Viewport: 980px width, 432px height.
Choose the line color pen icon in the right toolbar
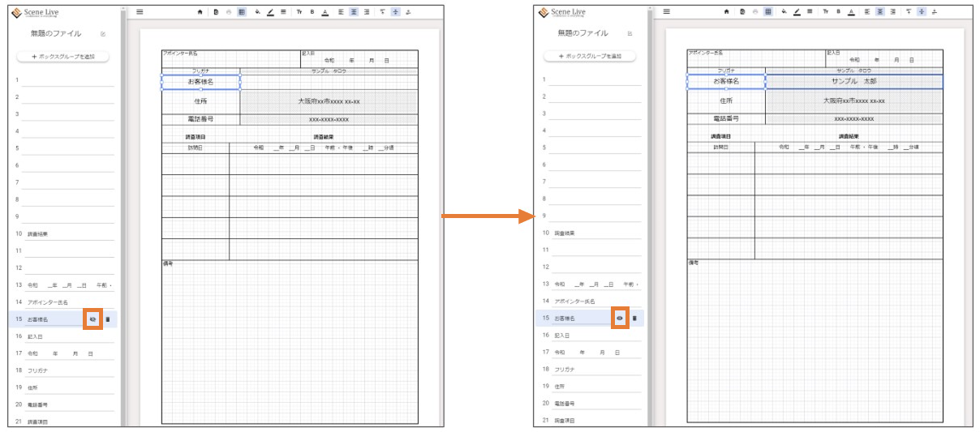(x=797, y=12)
